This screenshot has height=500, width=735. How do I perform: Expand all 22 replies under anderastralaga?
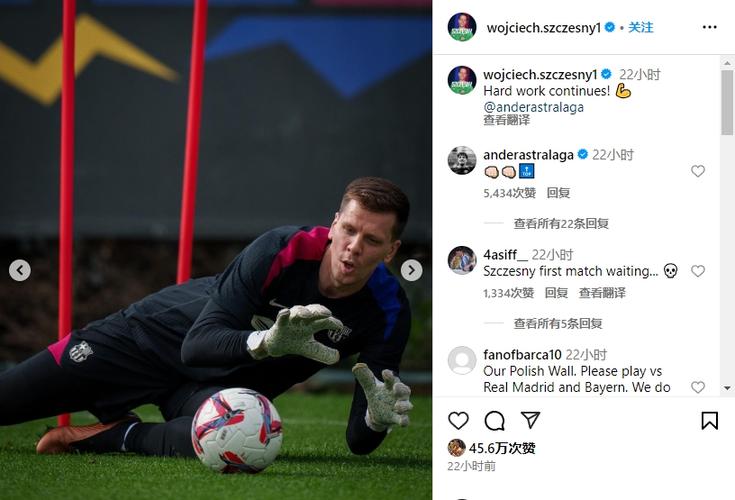[561, 224]
